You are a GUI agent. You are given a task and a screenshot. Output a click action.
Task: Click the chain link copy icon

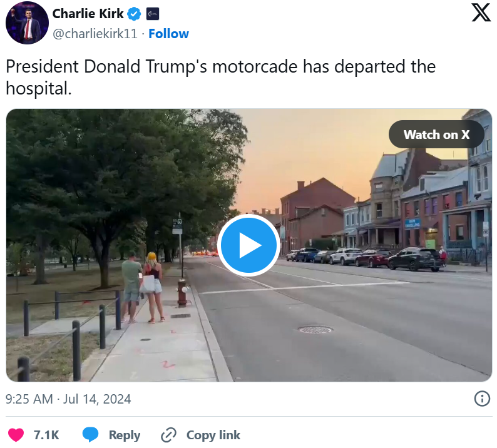[168, 435]
